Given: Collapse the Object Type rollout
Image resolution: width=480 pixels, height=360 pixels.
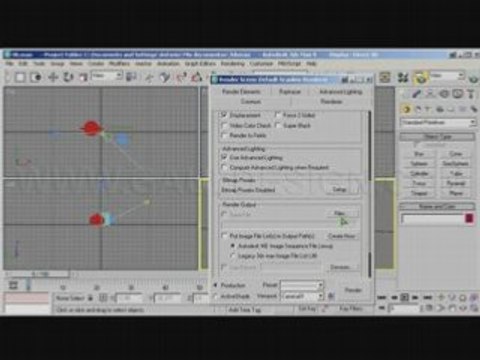Looking at the screenshot, I should 438,137.
